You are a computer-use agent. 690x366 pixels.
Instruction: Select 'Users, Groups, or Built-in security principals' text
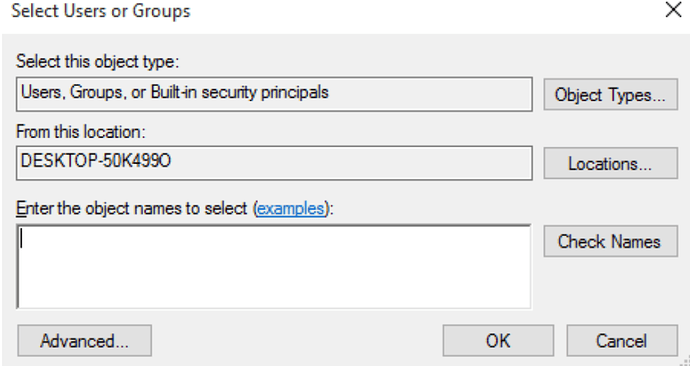pos(175,92)
